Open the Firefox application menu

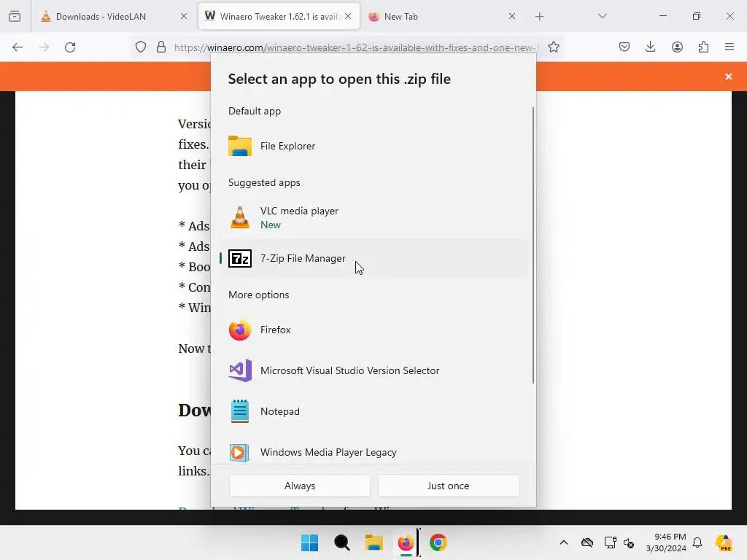coord(729,47)
